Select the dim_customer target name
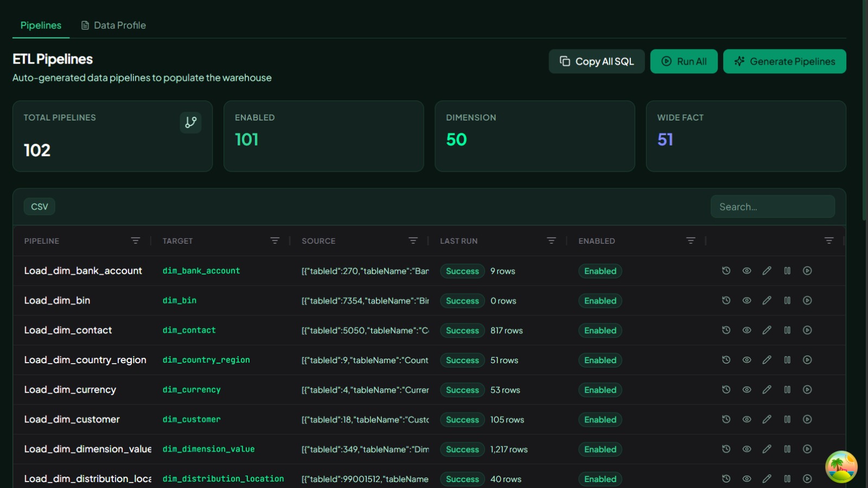868x488 pixels. pos(192,420)
